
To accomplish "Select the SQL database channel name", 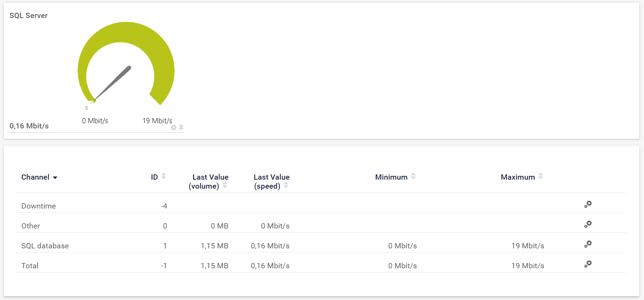I will (x=45, y=246).
